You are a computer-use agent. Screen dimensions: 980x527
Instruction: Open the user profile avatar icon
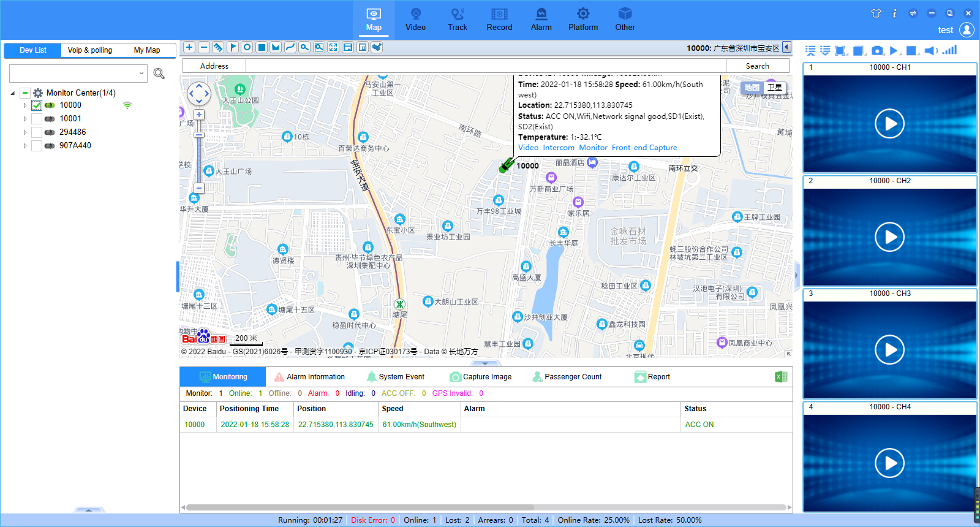[x=967, y=29]
